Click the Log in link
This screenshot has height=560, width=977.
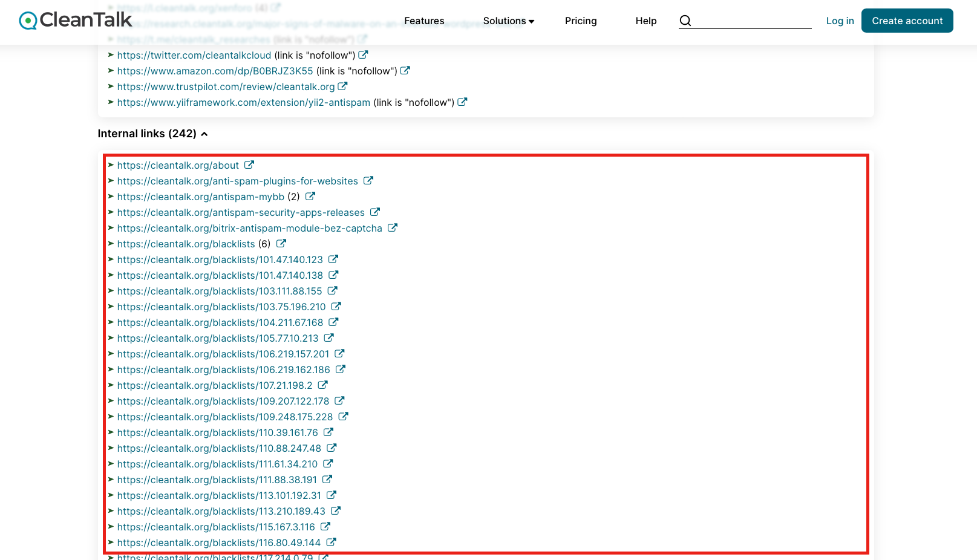pyautogui.click(x=840, y=21)
